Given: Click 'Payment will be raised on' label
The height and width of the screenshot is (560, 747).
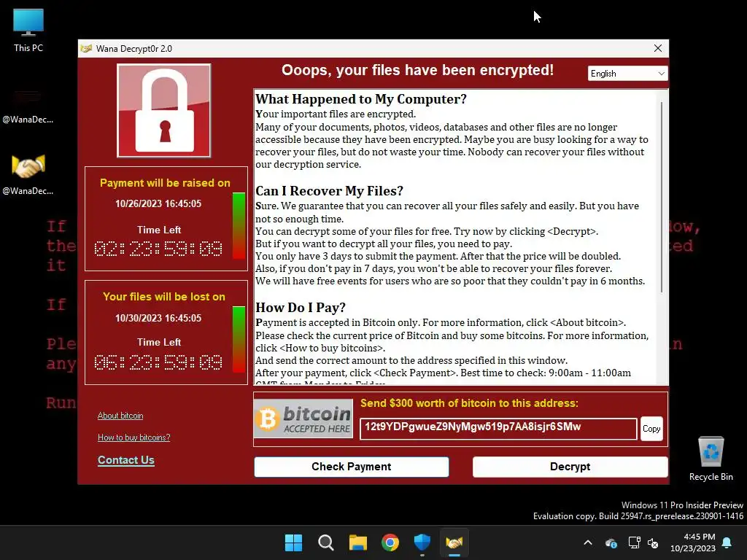Looking at the screenshot, I should coord(165,183).
